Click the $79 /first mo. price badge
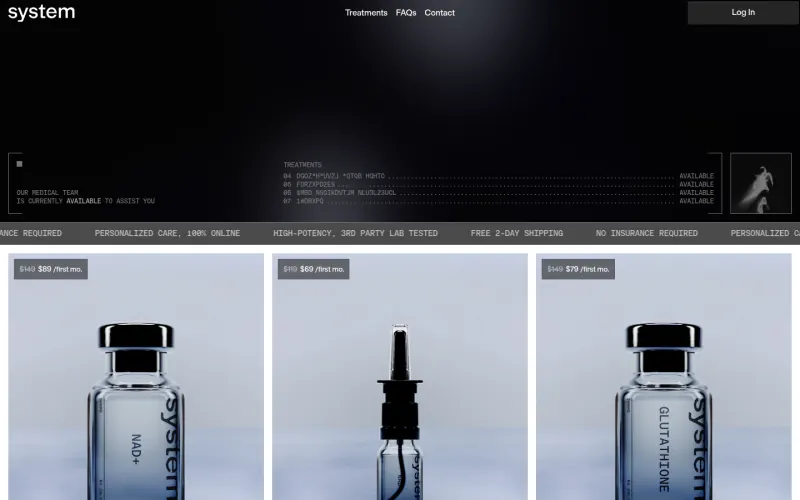This screenshot has height=500, width=800. 578,269
